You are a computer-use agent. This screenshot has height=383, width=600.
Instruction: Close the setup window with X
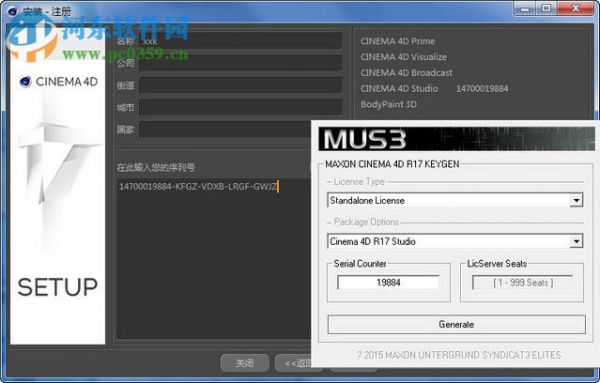tap(576, 9)
